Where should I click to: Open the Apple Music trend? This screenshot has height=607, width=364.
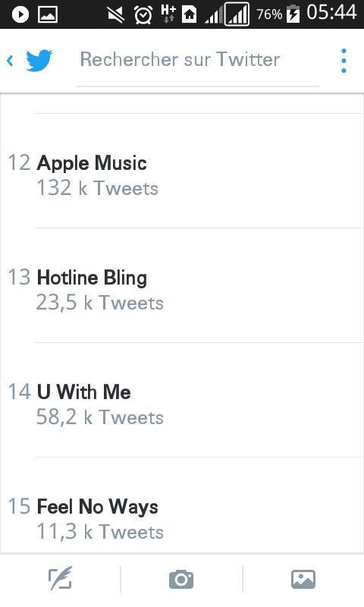[x=182, y=171]
